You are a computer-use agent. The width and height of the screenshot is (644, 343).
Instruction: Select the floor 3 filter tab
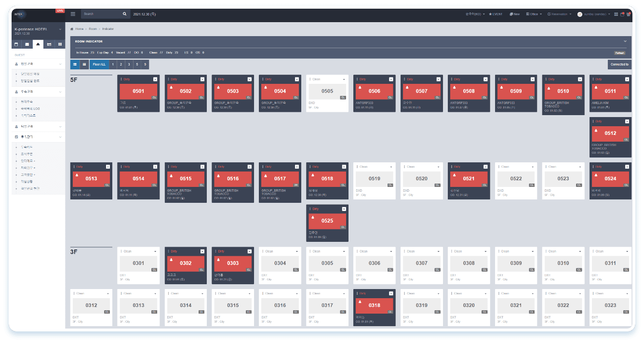click(x=128, y=64)
